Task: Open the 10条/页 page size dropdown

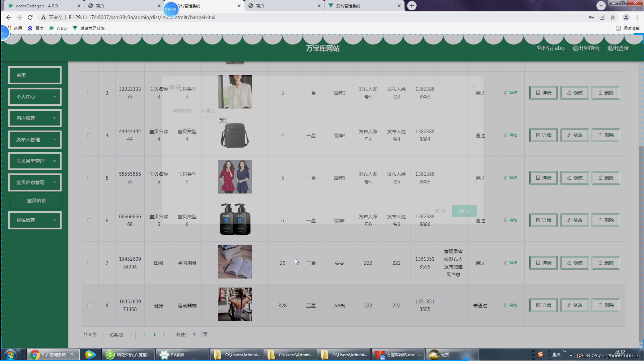Action: 119,335
